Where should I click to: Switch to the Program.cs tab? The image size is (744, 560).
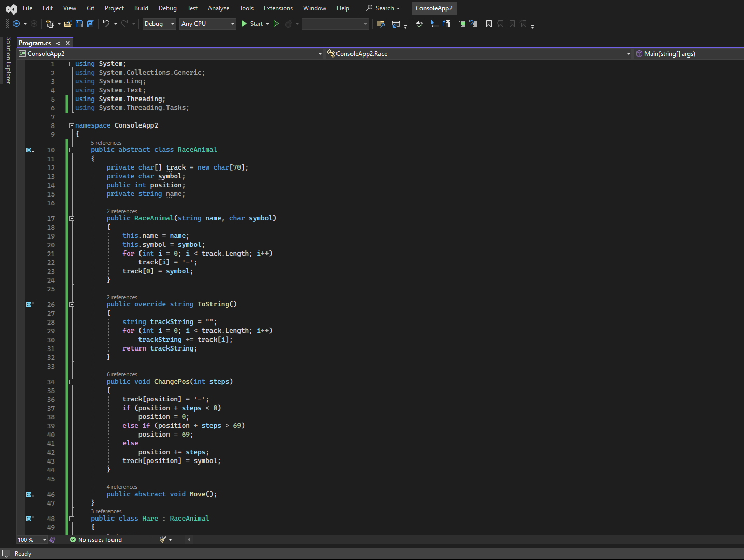pyautogui.click(x=35, y=43)
